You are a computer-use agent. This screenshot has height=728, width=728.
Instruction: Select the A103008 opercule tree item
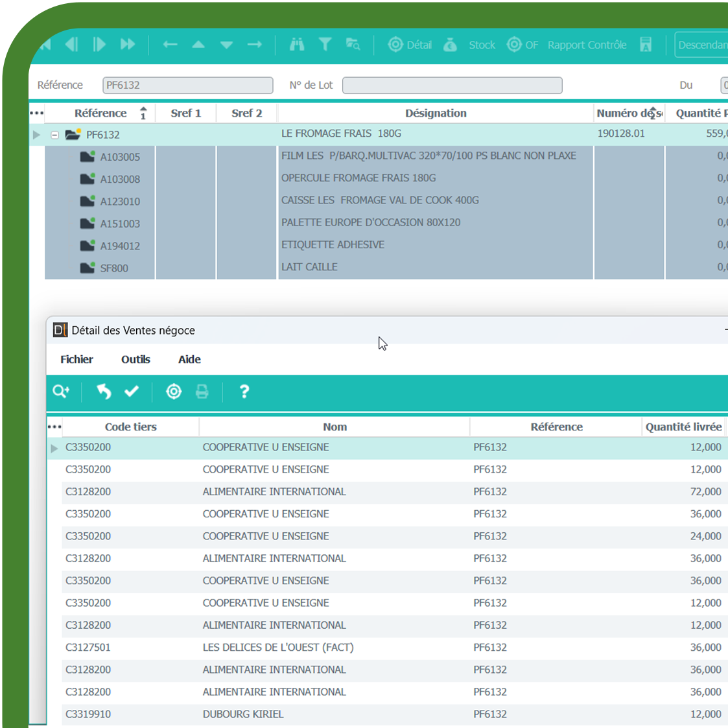pos(120,179)
